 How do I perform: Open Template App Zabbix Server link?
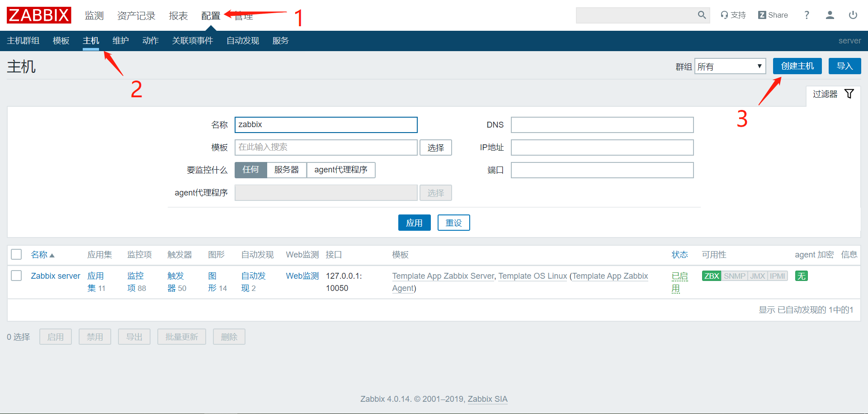(443, 276)
